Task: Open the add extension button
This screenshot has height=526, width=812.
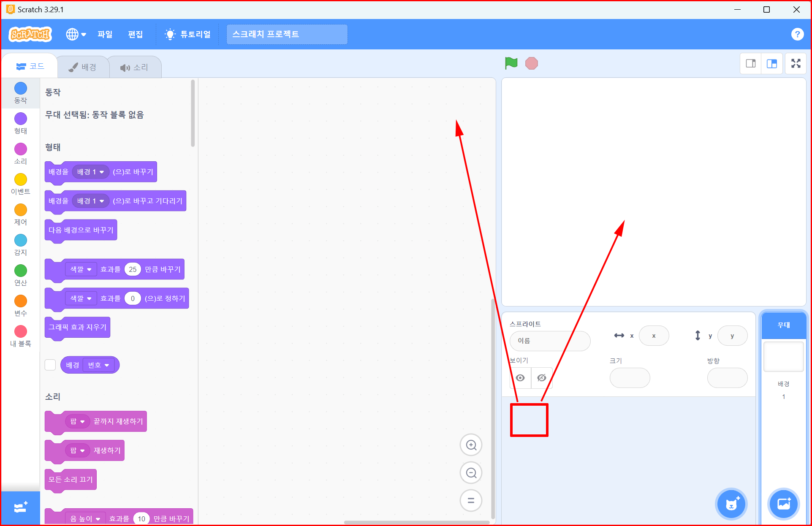Action: click(20, 507)
